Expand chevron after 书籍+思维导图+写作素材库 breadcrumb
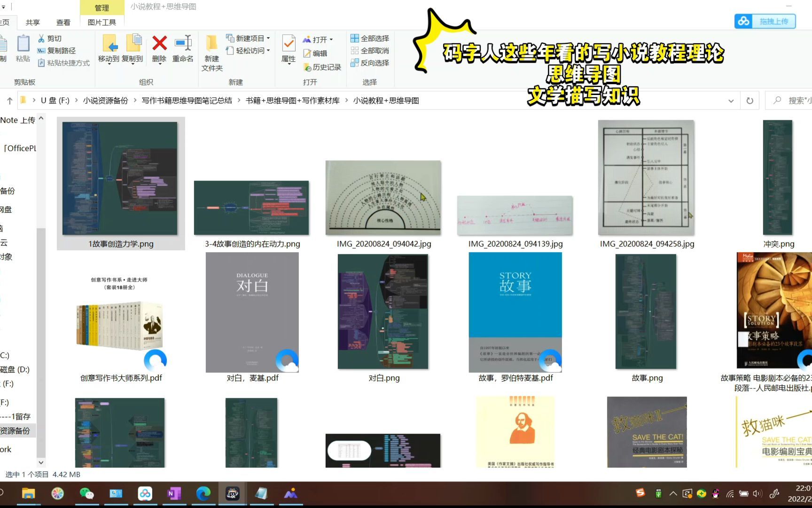812x508 pixels. point(347,101)
